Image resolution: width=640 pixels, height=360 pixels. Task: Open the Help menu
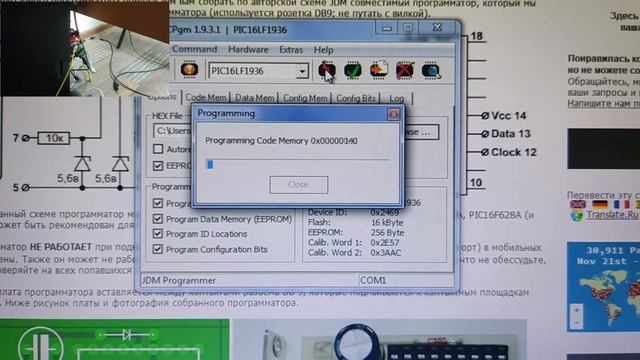(x=323, y=50)
